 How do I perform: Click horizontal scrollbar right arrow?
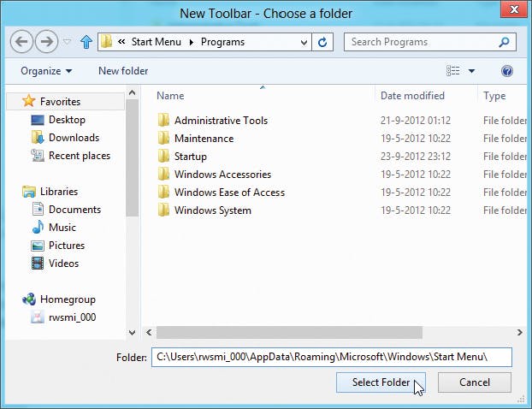click(x=519, y=332)
